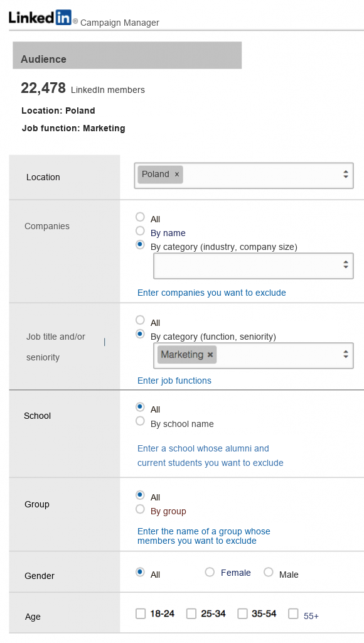The height and width of the screenshot is (643, 364).
Task: Check the 55+ age box
Action: pos(293,613)
